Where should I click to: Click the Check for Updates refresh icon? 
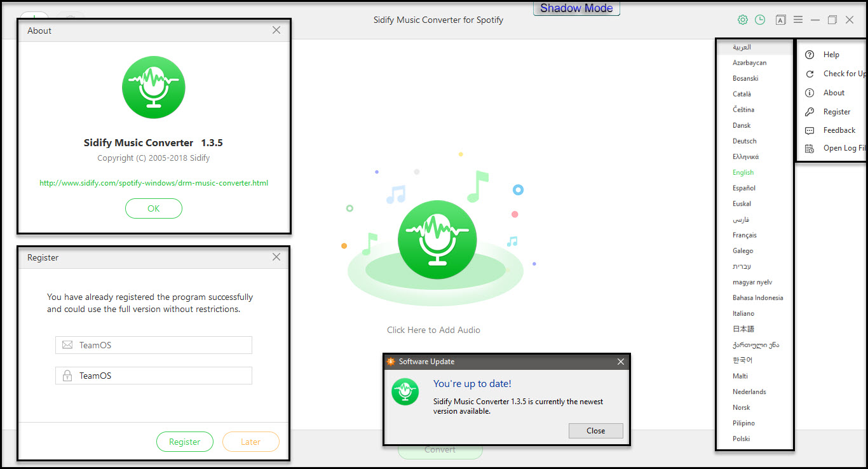tap(810, 74)
